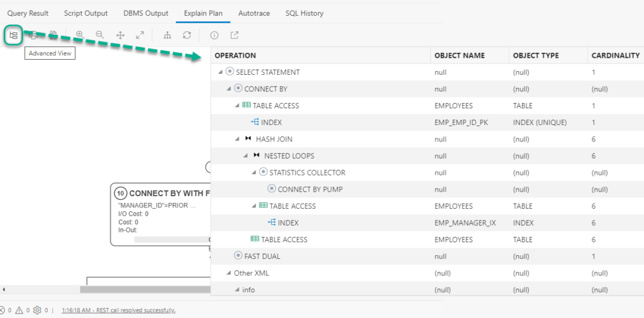Image resolution: width=644 pixels, height=318 pixels.
Task: Open the REST call resolved successfully message
Action: point(119,310)
